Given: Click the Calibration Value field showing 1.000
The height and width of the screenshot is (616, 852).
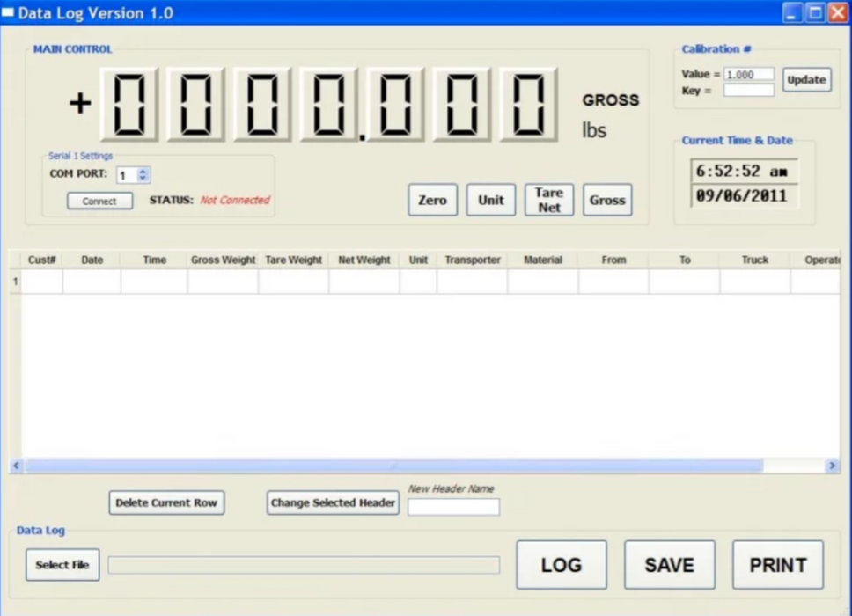Looking at the screenshot, I should [747, 74].
